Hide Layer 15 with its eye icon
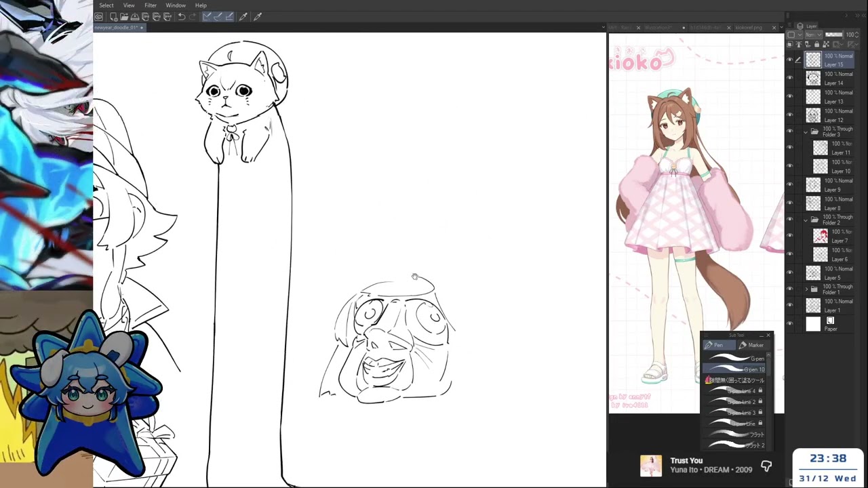The height and width of the screenshot is (488, 868). coord(789,60)
